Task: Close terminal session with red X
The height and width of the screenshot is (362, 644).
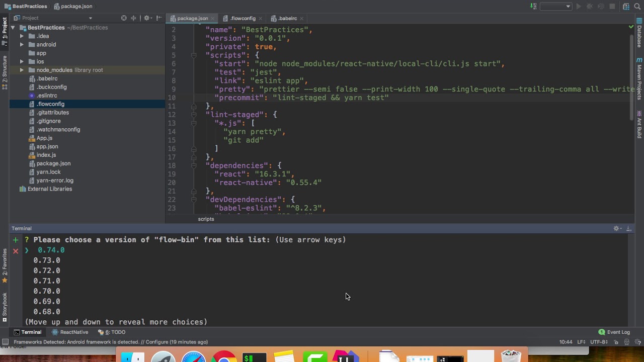Action: pyautogui.click(x=16, y=250)
